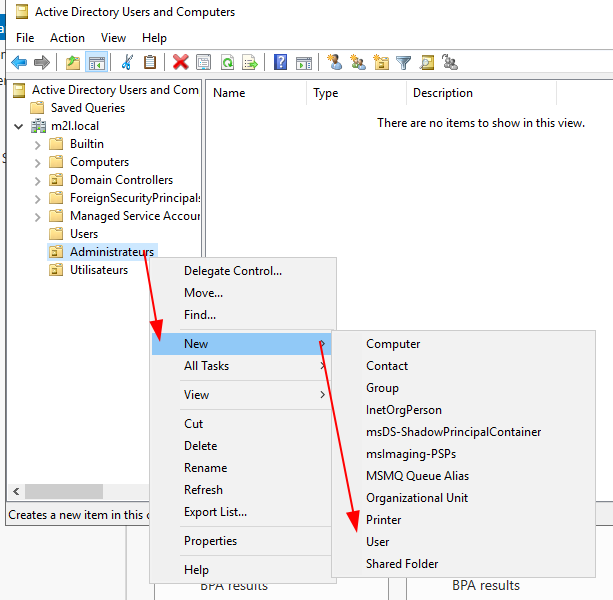Select msDS-ShadowPrincipalContainer in New submenu

click(464, 432)
